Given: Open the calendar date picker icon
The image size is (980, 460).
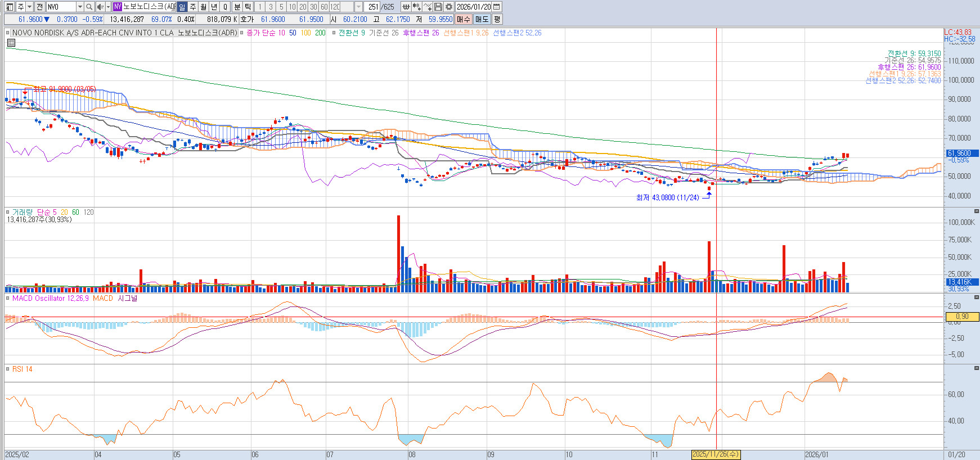Looking at the screenshot, I should [x=496, y=7].
